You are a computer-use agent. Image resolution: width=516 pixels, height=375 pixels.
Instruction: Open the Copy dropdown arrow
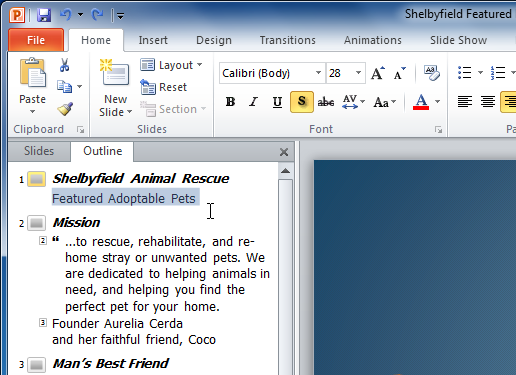[x=80, y=87]
